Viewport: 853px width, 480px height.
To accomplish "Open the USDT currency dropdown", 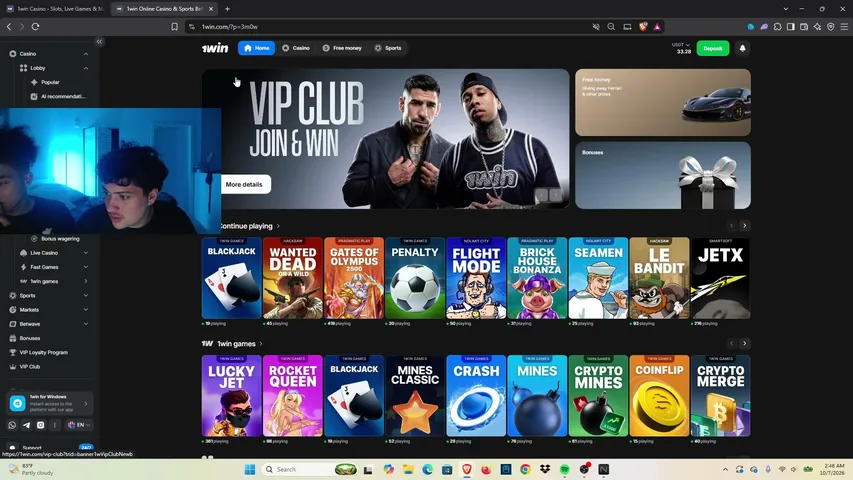I will click(681, 45).
